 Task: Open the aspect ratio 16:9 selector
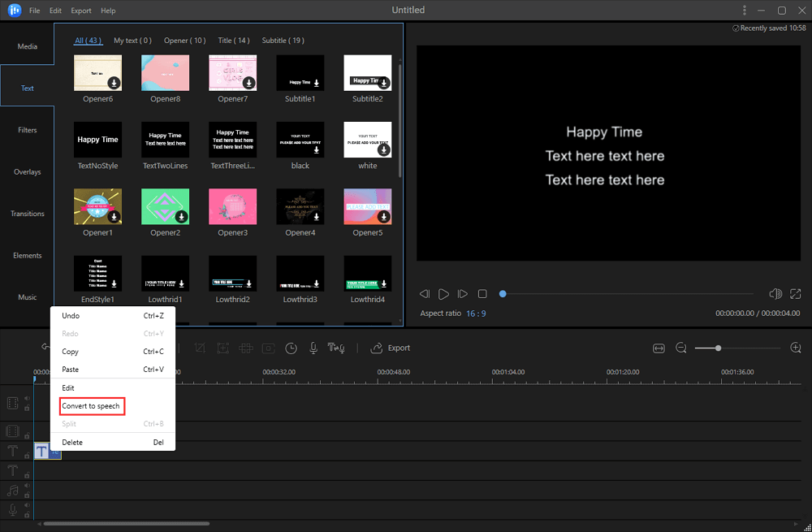[x=477, y=314]
